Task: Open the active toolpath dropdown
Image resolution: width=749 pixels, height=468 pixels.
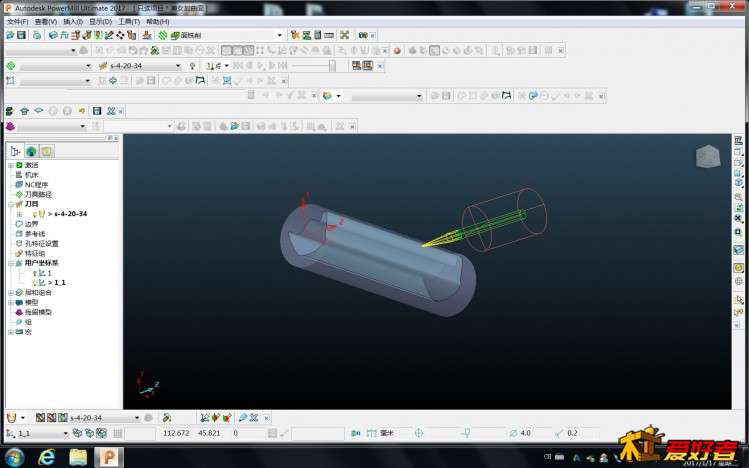Action: coord(88,66)
